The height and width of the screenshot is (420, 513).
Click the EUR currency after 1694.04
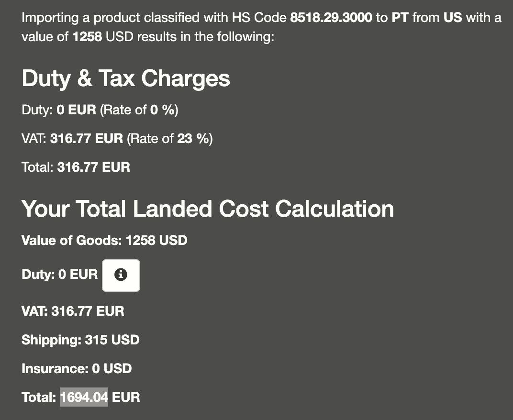tap(126, 398)
